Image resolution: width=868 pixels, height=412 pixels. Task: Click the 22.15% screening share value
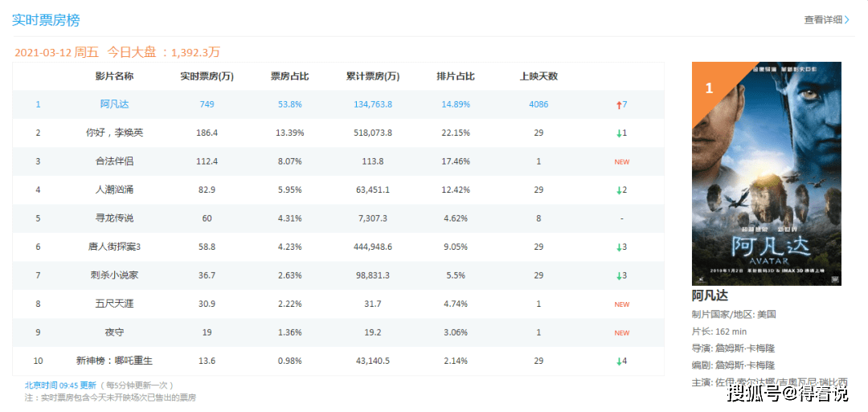(x=456, y=133)
